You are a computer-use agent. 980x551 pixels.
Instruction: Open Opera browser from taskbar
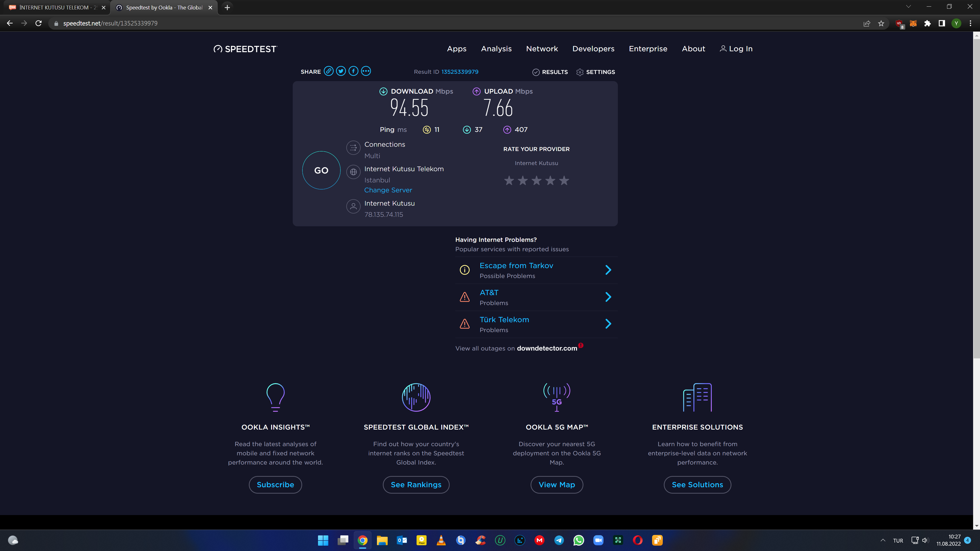[638, 540]
